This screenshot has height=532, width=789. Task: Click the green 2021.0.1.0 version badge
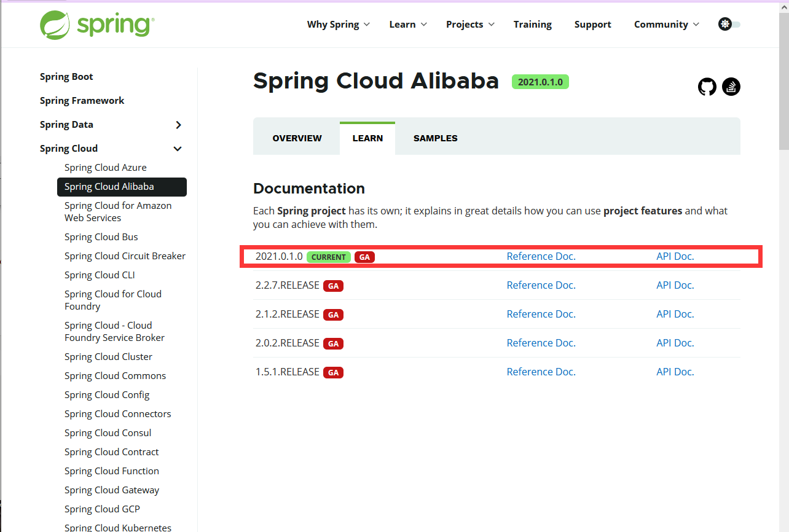[x=540, y=82]
